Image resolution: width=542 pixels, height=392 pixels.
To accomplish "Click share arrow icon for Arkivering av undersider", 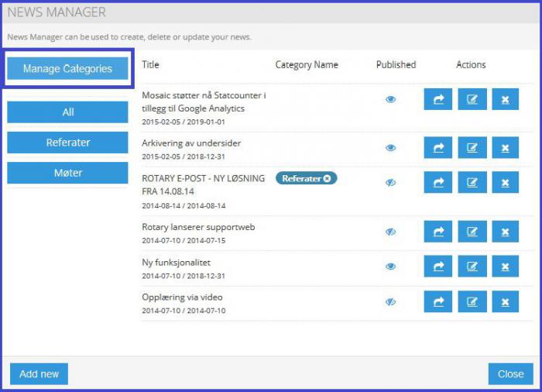I will click(x=438, y=148).
